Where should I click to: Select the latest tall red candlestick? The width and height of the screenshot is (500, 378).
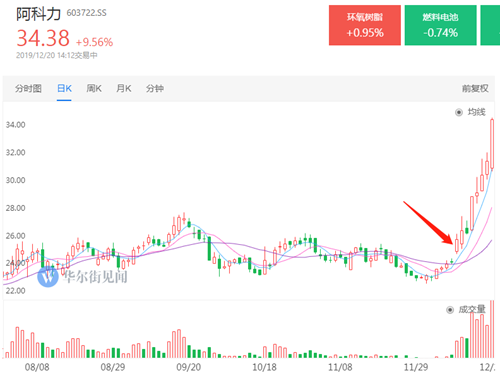[x=492, y=144]
